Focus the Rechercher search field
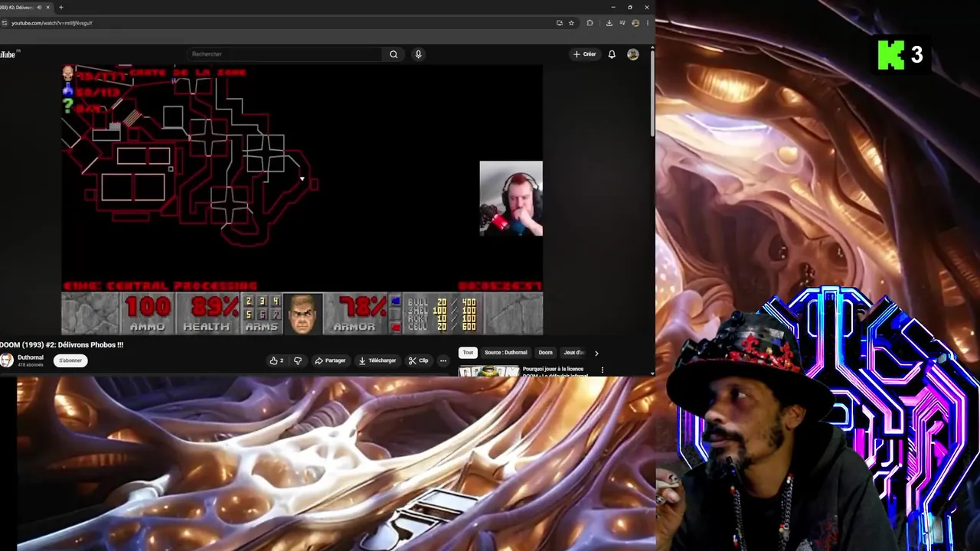The image size is (980, 551). point(285,54)
